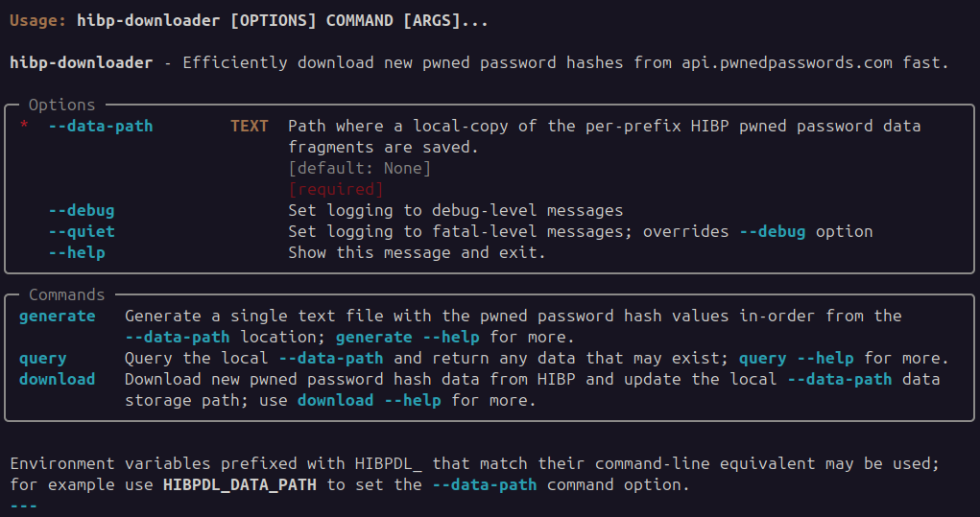This screenshot has height=517, width=980.
Task: Click the query command name
Action: click(x=43, y=359)
